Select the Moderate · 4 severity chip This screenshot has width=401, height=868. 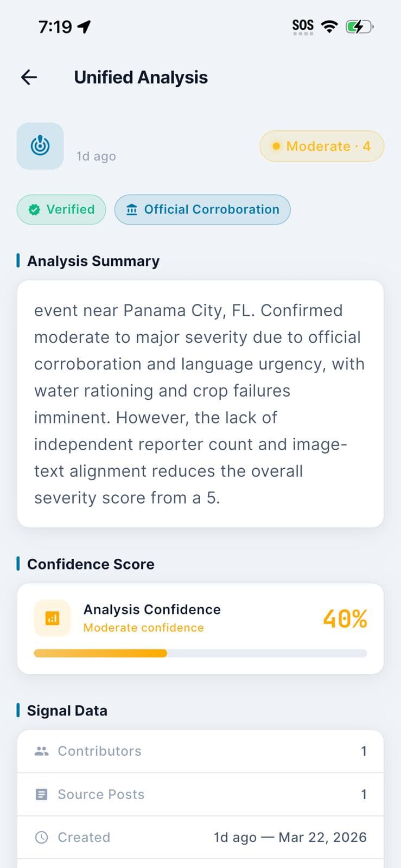[x=321, y=146]
